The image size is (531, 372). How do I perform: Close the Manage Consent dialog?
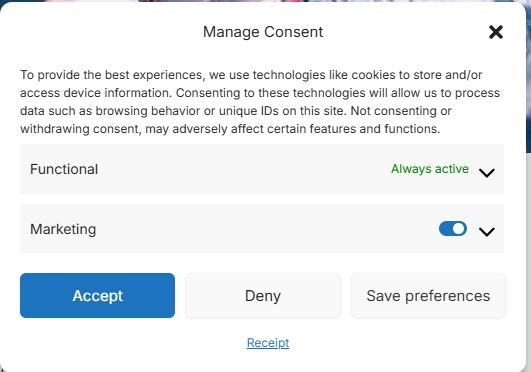(x=496, y=32)
